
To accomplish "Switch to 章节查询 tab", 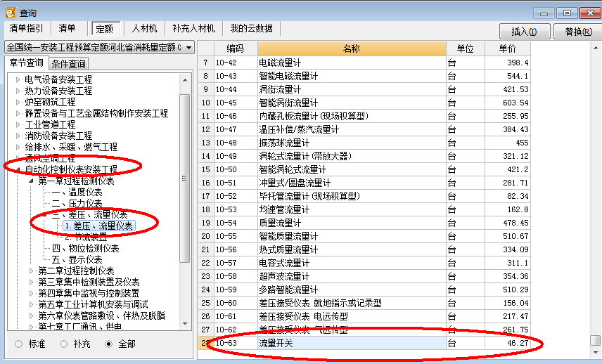I will click(27, 63).
